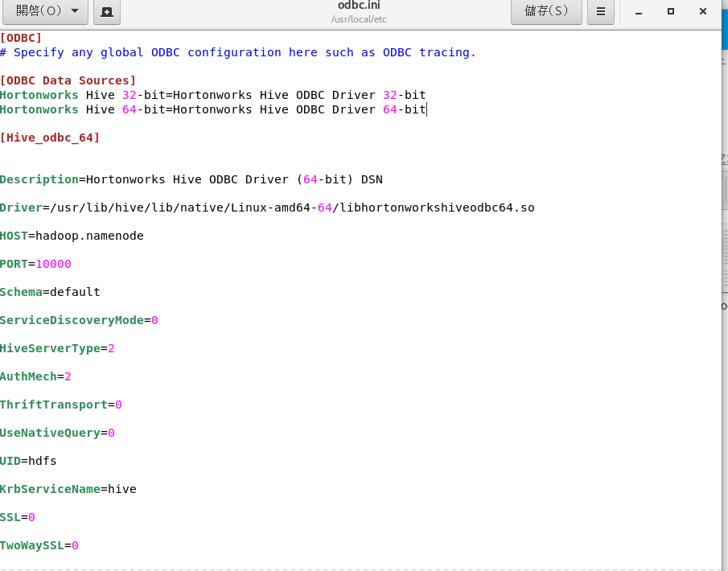Save the file with 儲存(S)

(x=546, y=10)
